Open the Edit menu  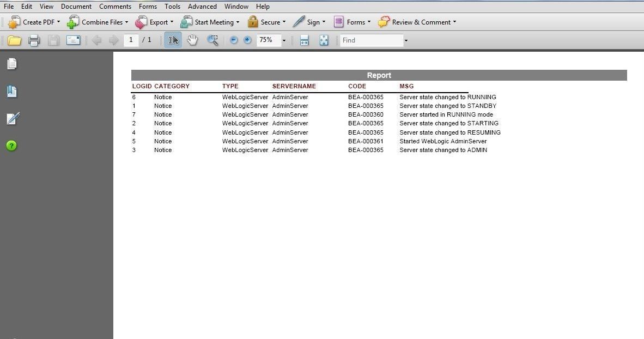coord(27,7)
